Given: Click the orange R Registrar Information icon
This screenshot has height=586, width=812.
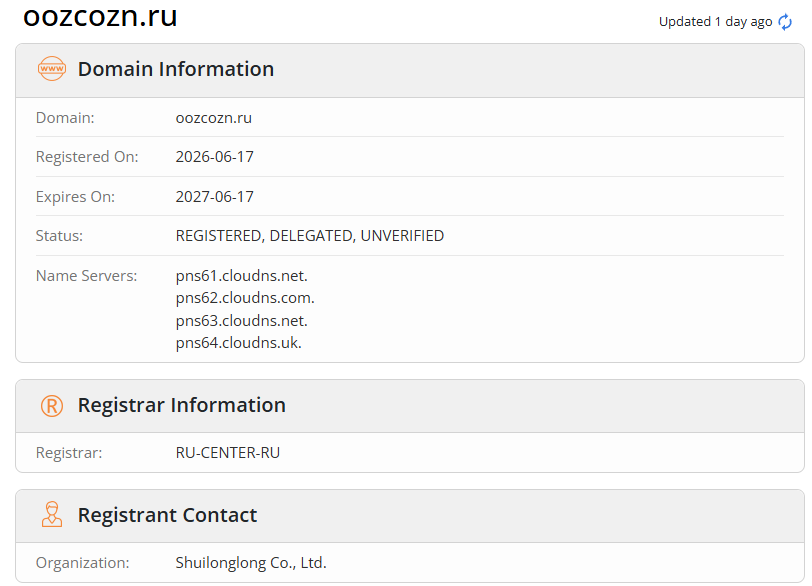Looking at the screenshot, I should (52, 406).
